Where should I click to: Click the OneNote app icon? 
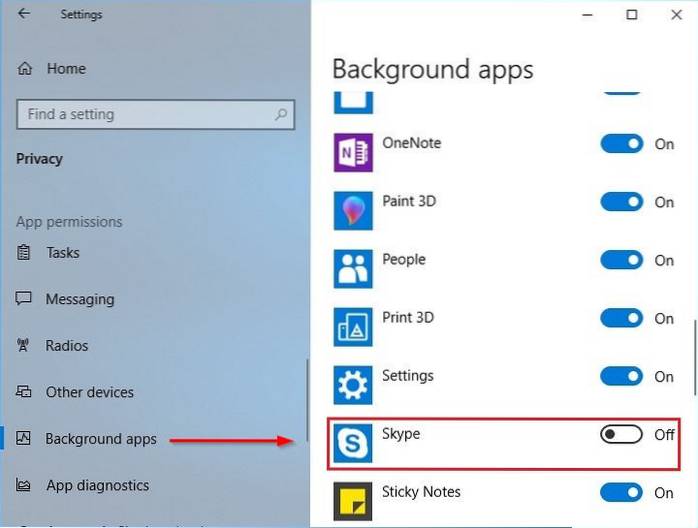(x=353, y=153)
